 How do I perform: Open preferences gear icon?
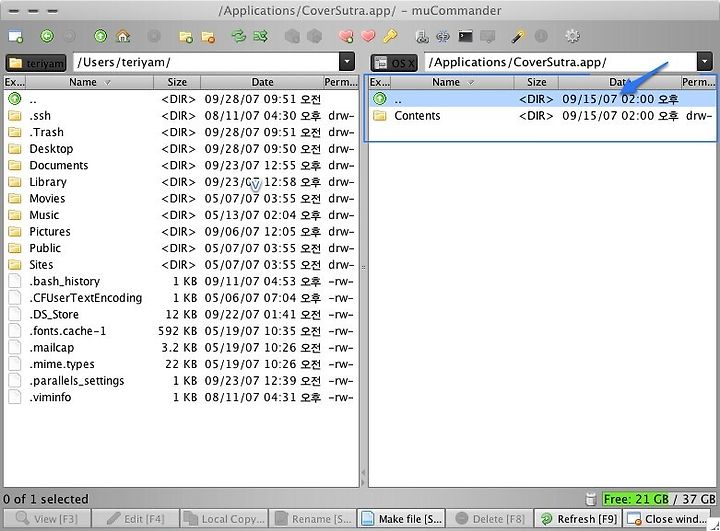(x=572, y=36)
